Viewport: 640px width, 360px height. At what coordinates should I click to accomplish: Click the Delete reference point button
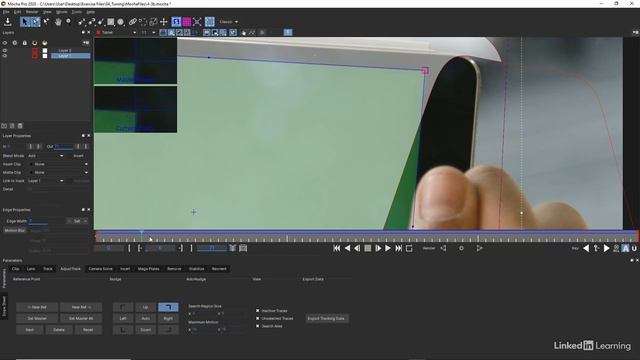click(59, 330)
